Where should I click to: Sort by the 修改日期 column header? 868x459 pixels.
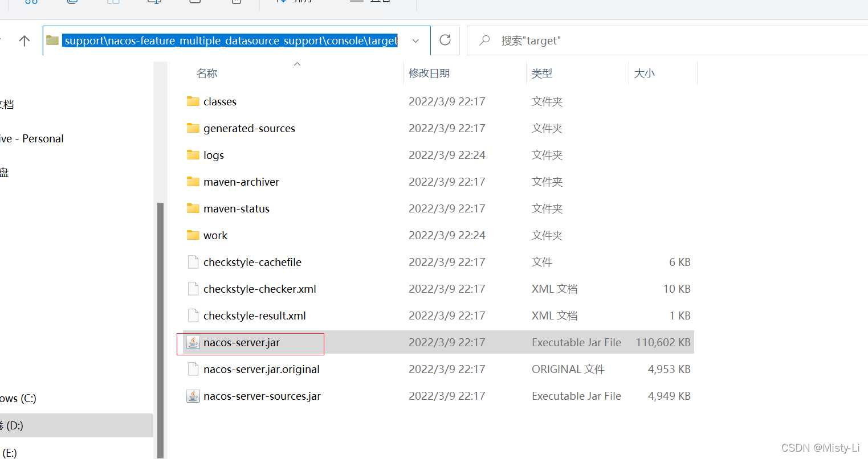click(x=429, y=73)
